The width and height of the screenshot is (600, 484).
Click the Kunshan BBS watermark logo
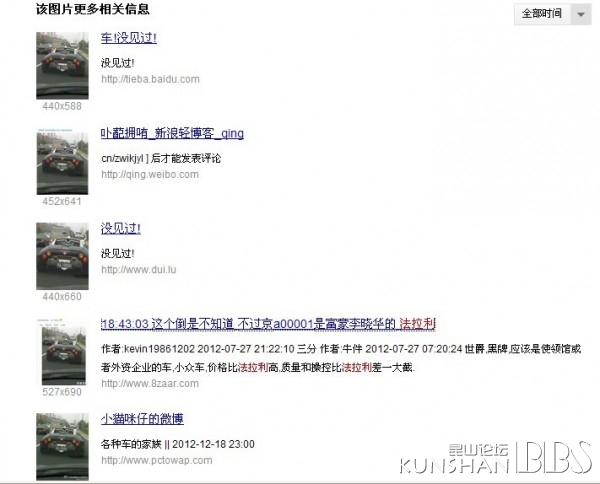496,458
